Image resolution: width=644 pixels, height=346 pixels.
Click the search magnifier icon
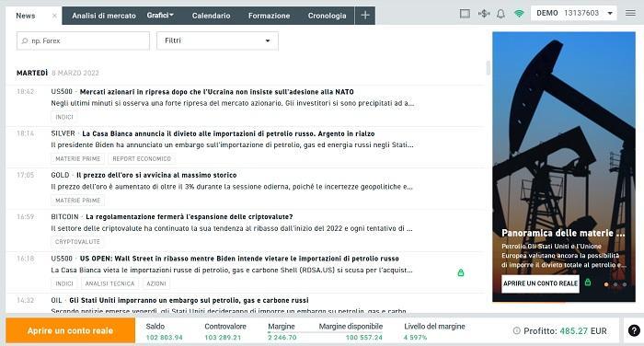click(x=25, y=40)
